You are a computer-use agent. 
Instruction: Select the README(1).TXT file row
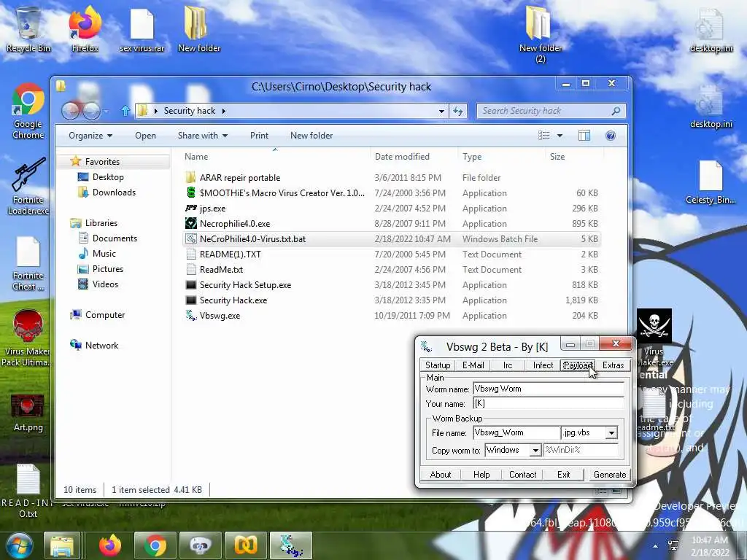pyautogui.click(x=392, y=254)
